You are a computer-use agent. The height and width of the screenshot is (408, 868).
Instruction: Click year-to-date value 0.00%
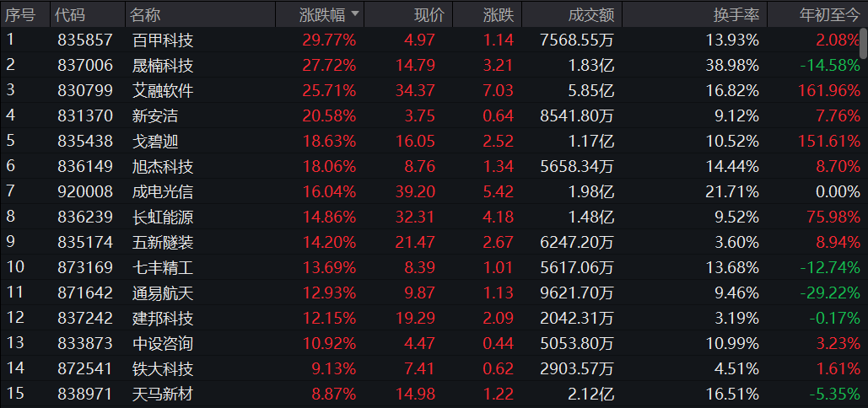pyautogui.click(x=838, y=192)
